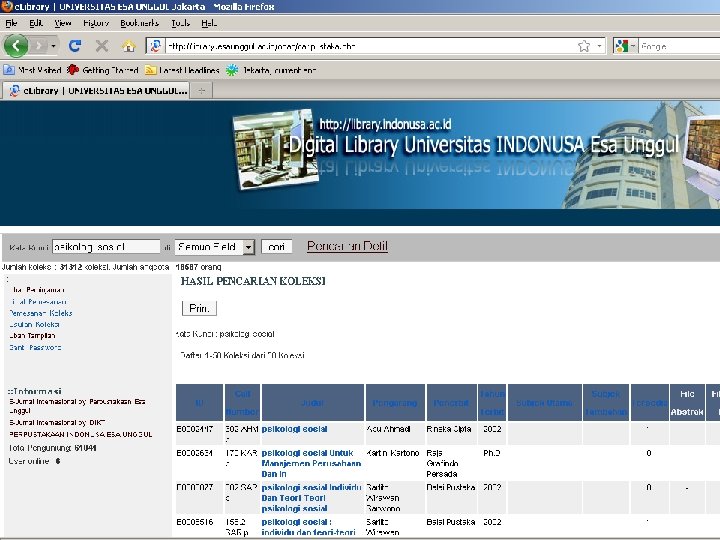Click the HASIL PENCARIAN KOLEKSI heading
The width and height of the screenshot is (720, 540).
point(253,281)
